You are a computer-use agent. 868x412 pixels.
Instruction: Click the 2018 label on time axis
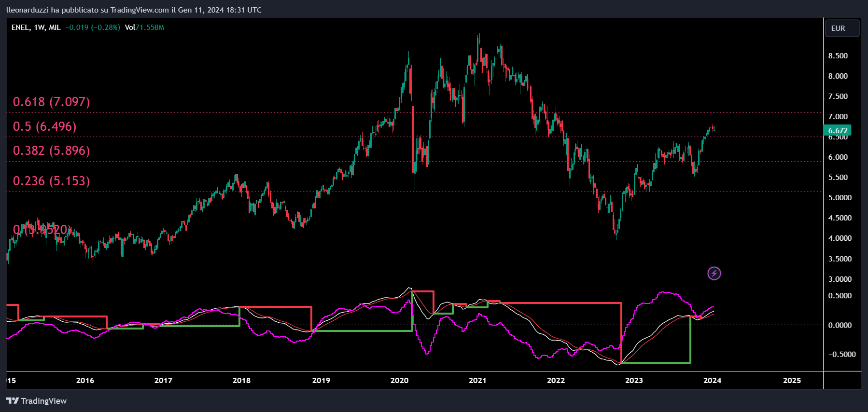[242, 381]
